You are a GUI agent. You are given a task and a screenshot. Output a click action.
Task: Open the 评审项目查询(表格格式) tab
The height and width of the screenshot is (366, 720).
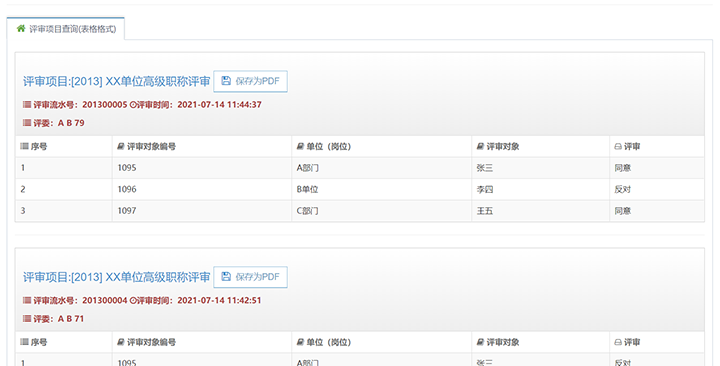(66, 29)
